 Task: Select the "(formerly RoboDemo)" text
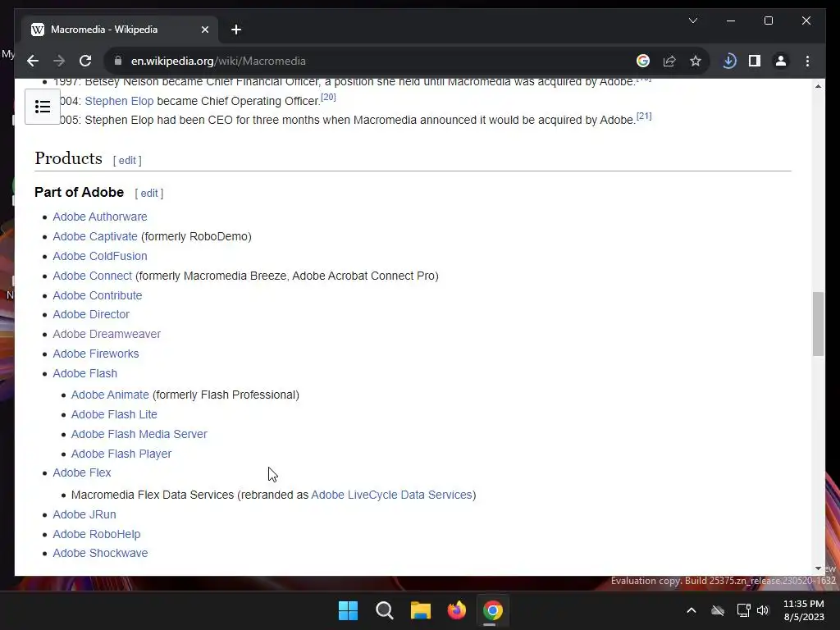(196, 236)
